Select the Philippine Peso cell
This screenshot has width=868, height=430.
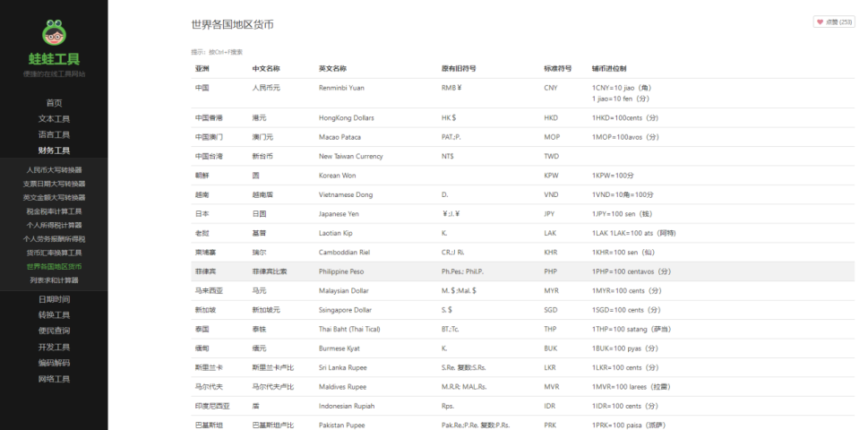(341, 271)
